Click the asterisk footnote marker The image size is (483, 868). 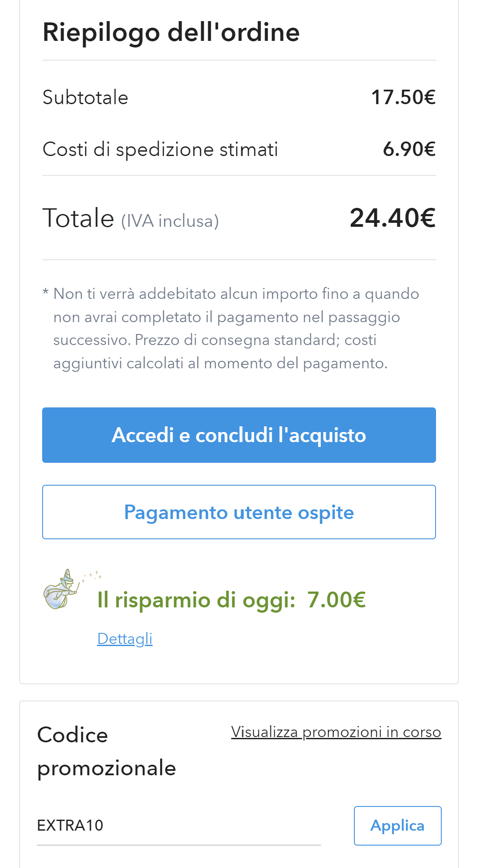coord(45,292)
